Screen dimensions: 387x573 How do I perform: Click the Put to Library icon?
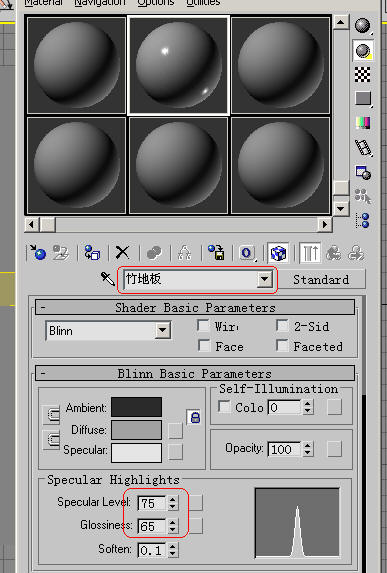pos(216,253)
